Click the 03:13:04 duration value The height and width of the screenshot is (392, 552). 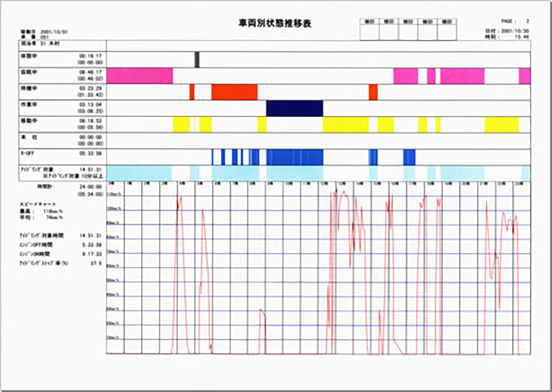pyautogui.click(x=91, y=104)
